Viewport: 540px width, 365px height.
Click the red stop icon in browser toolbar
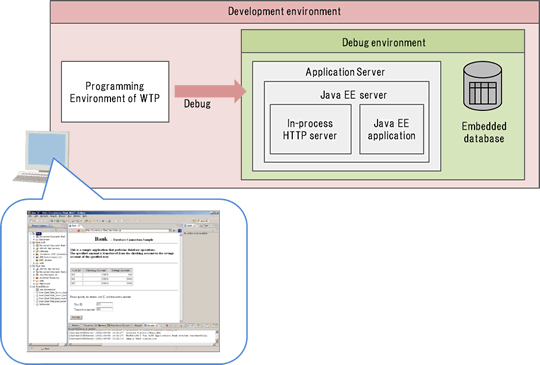pyautogui.click(x=79, y=231)
